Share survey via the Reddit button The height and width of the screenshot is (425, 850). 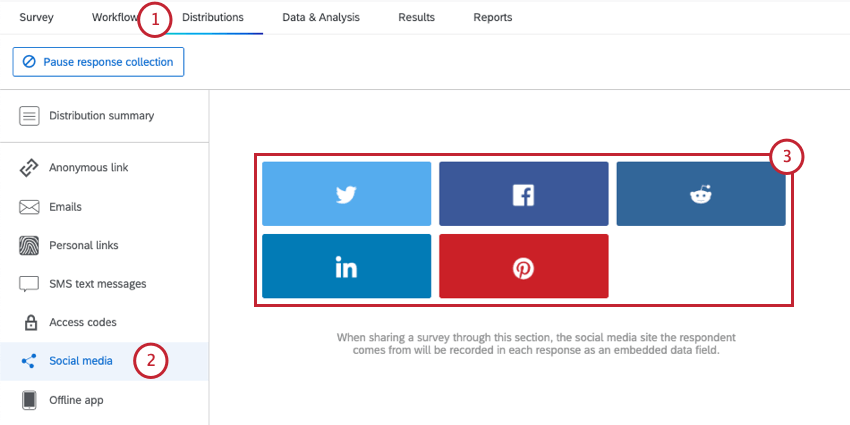(701, 194)
